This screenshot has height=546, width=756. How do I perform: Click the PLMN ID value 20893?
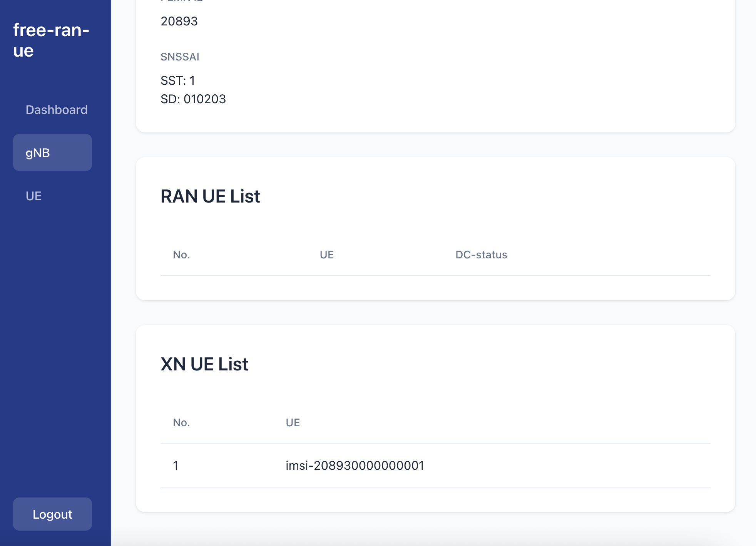click(179, 21)
